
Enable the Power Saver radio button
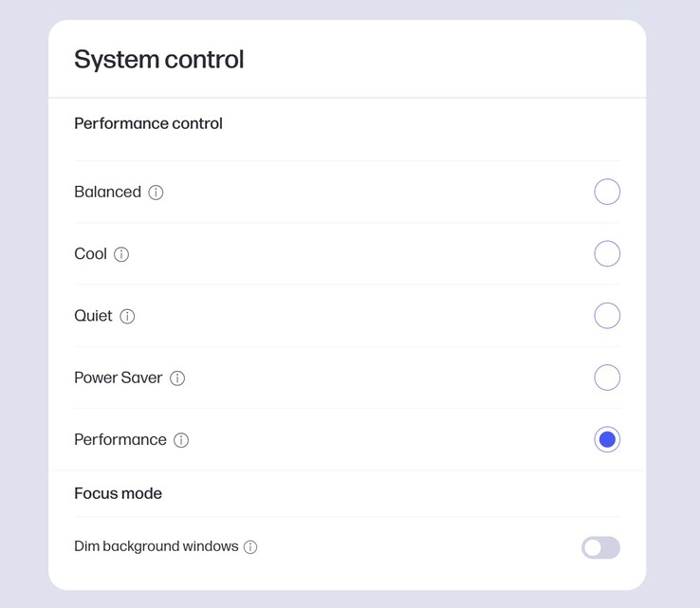coord(607,378)
